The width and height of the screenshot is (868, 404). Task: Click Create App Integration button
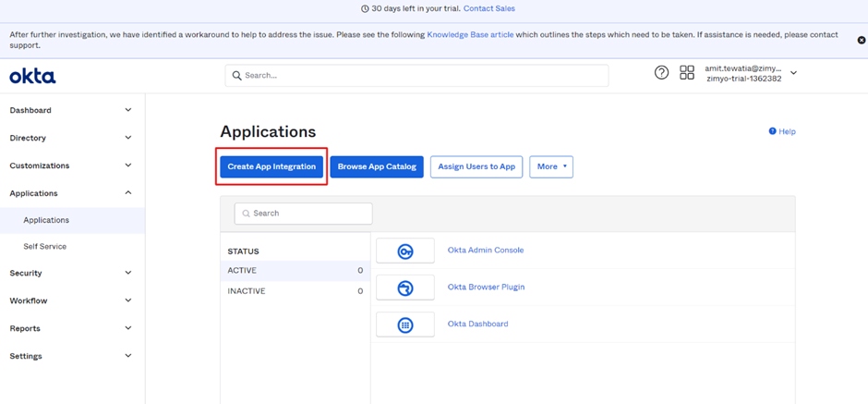click(x=271, y=166)
